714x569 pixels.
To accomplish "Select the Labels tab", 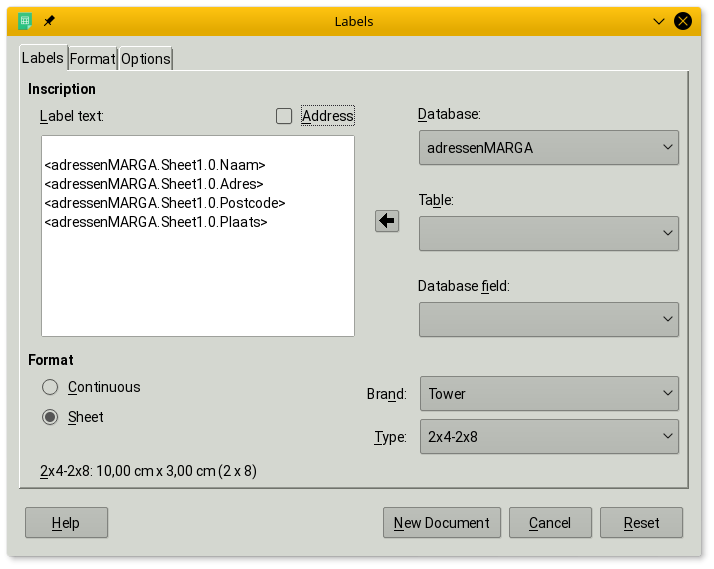I will 43,58.
